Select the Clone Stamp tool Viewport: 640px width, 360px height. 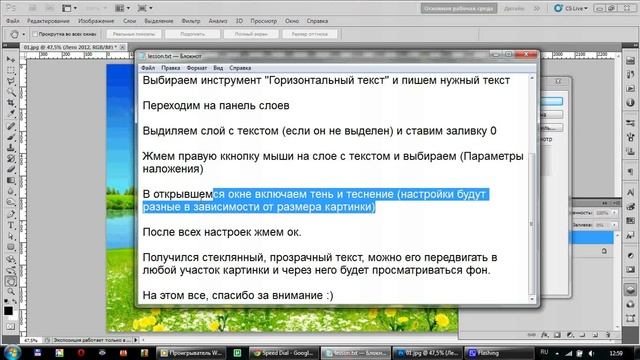(11, 148)
